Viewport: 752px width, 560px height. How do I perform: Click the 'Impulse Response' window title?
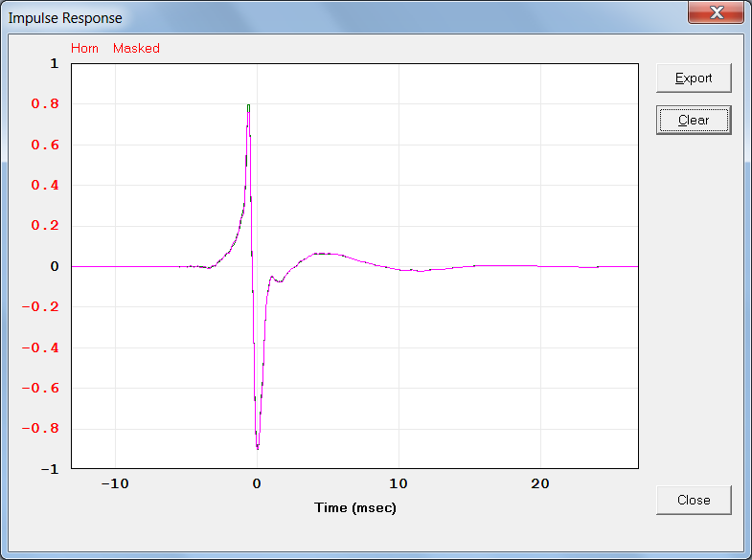click(x=65, y=18)
